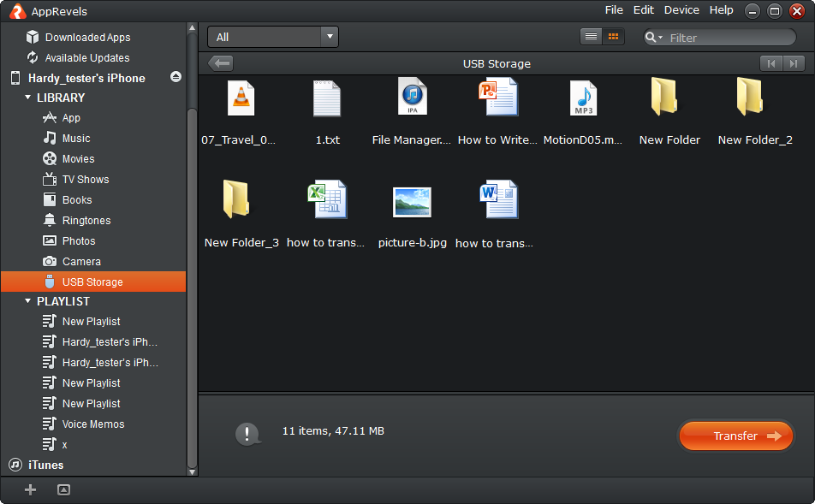Select the File Manager IPA file icon
Viewport: 815px width, 504px height.
[x=412, y=98]
